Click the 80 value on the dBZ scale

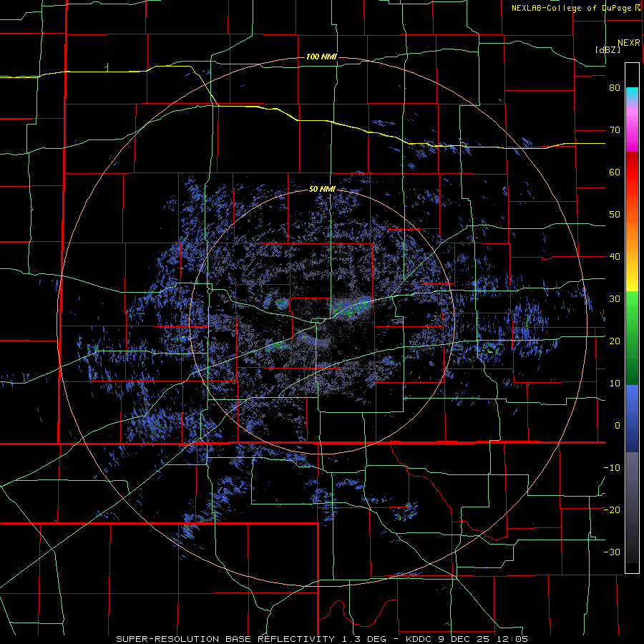[615, 88]
